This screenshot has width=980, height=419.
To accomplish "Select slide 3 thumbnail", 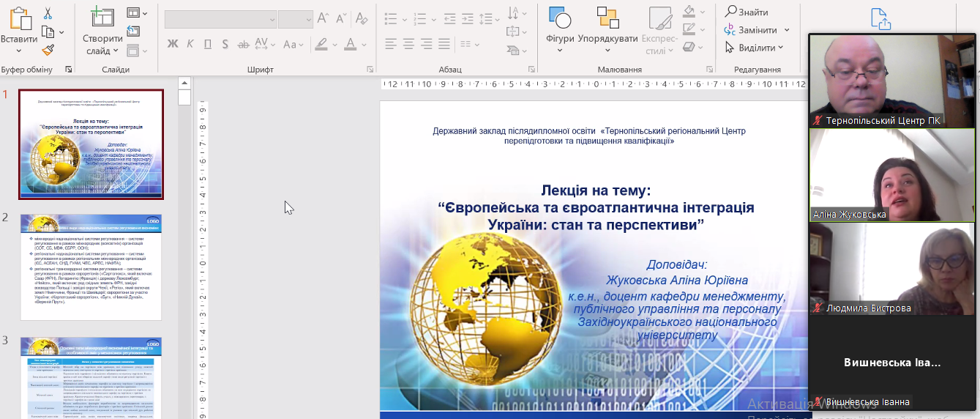I will [91, 377].
